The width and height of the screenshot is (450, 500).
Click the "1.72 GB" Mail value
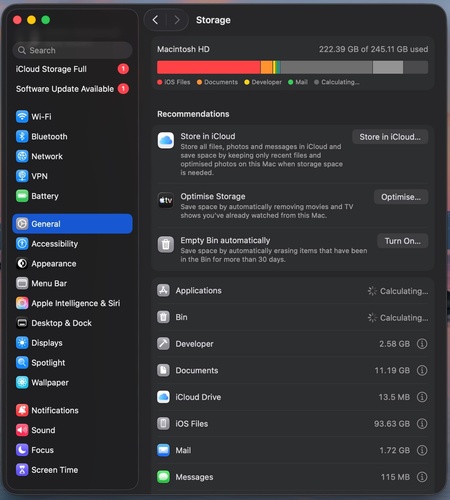click(395, 450)
